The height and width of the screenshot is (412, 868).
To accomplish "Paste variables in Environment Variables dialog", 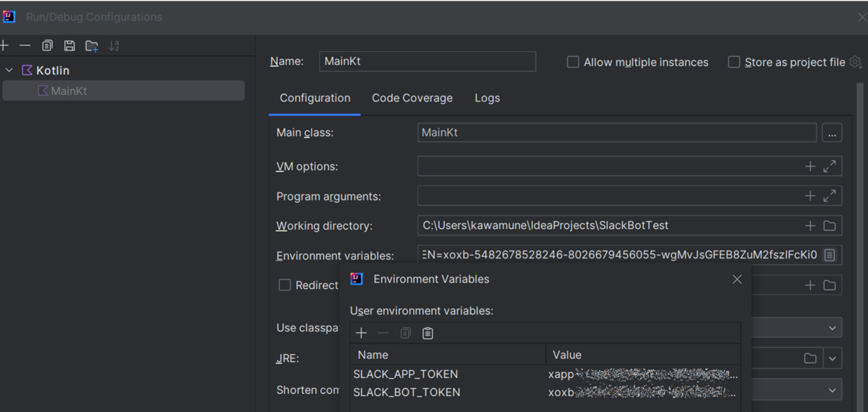I will click(x=427, y=333).
